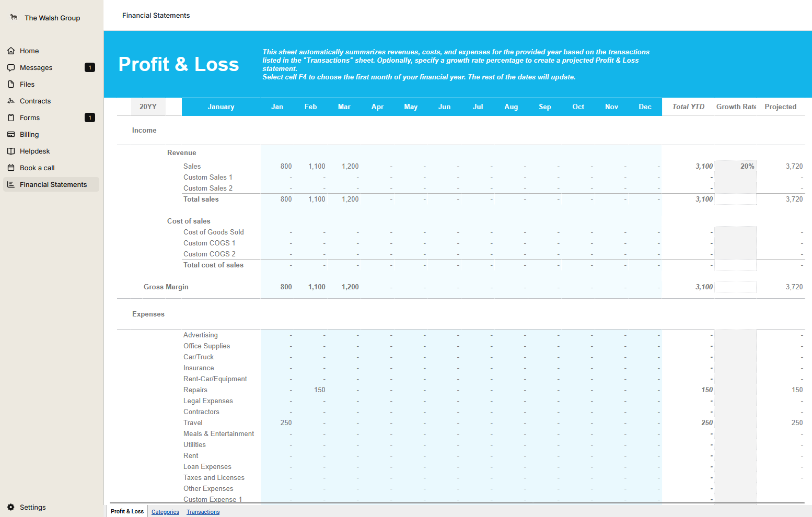Click the Book a call calendar icon
The image size is (812, 517).
[x=11, y=168]
